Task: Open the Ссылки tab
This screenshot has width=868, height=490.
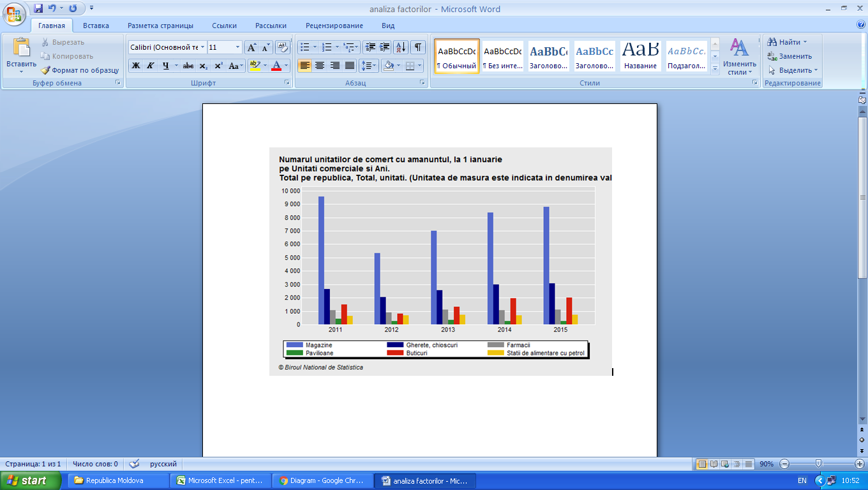Action: pyautogui.click(x=225, y=26)
